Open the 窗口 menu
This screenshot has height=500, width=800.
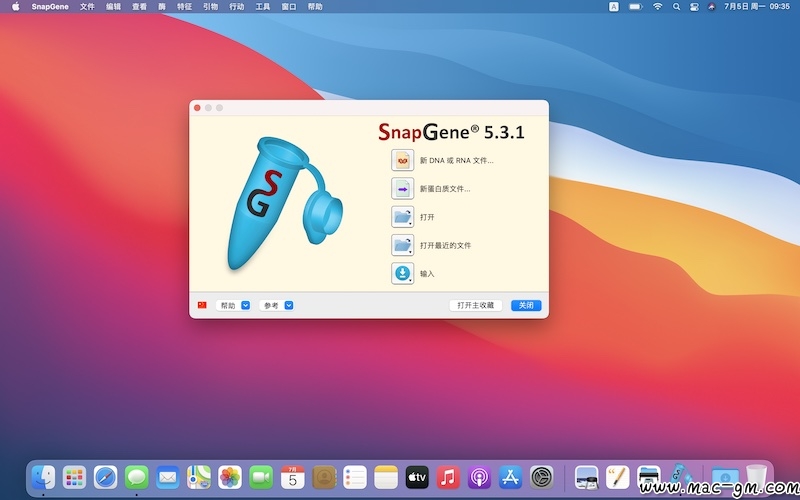pyautogui.click(x=289, y=7)
